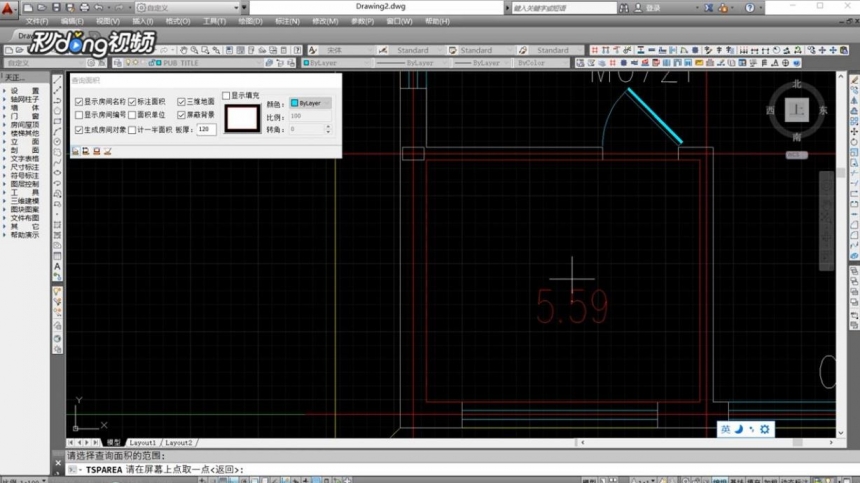The width and height of the screenshot is (860, 483).
Task: Click the text style A icon
Action: click(313, 50)
